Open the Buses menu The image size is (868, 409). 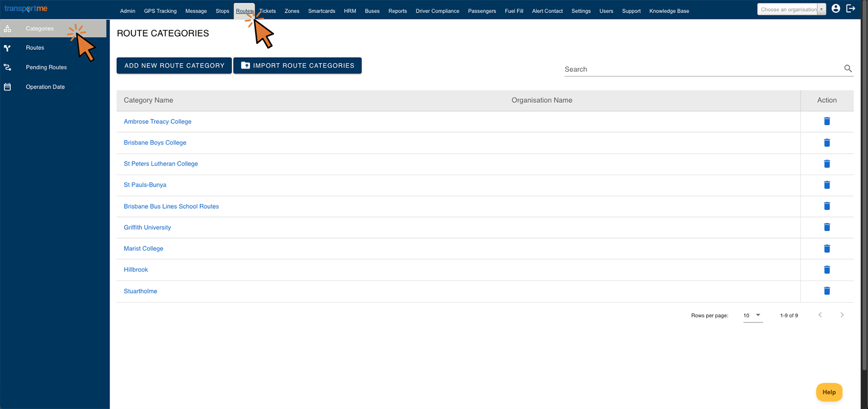372,11
